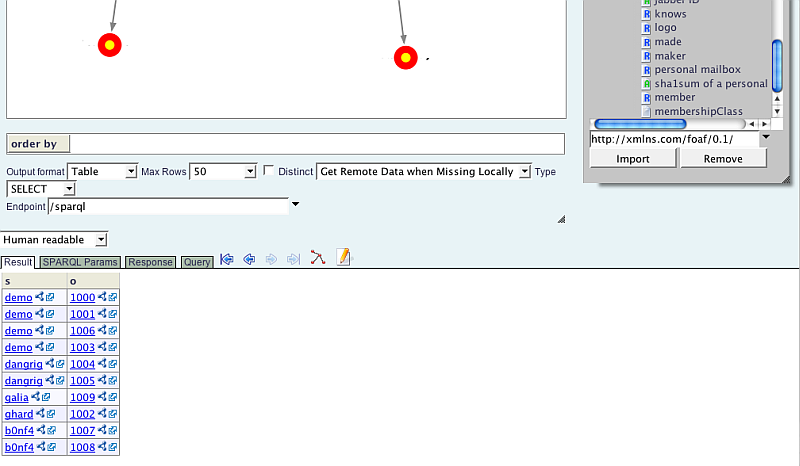Click the right red node in graph

406,58
